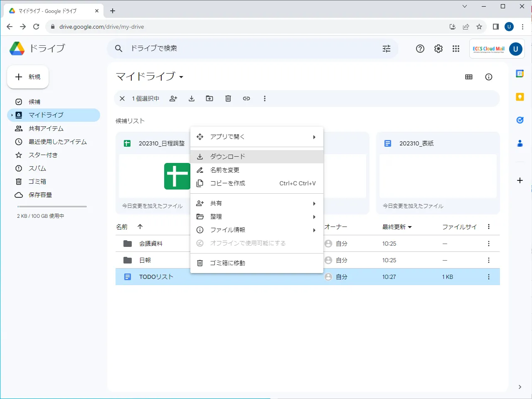The image size is (532, 399).
Task: Click the storage usage bar
Action: 52,207
